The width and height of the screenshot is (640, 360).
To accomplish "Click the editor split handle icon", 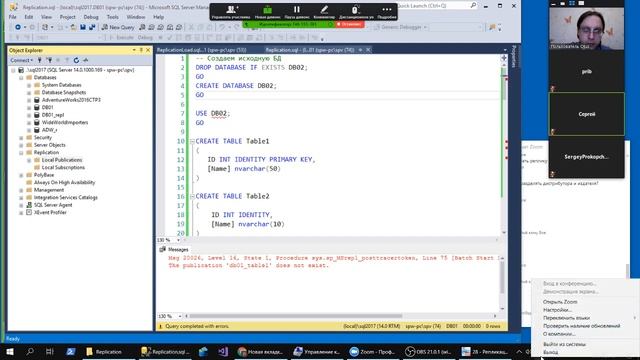I will point(504,58).
